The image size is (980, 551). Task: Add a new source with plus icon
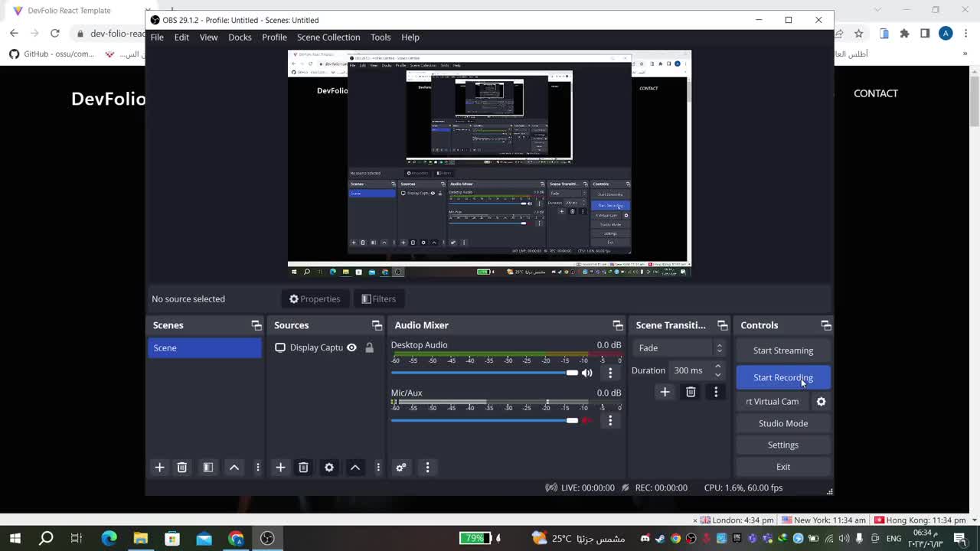tap(280, 468)
